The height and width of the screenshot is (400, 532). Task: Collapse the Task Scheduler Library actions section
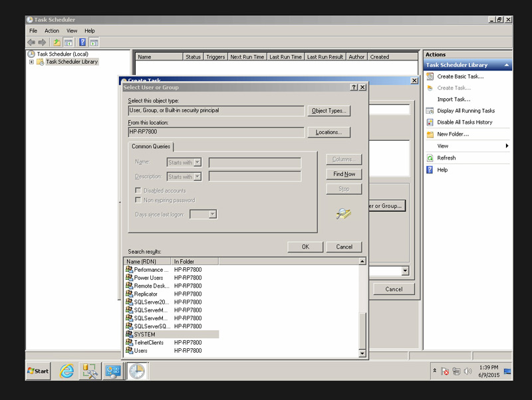point(507,65)
